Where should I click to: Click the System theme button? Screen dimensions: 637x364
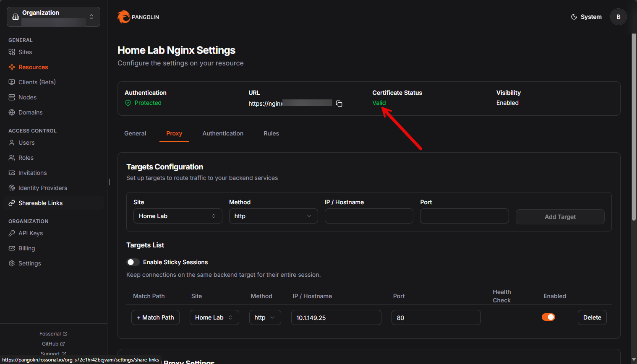tap(586, 17)
